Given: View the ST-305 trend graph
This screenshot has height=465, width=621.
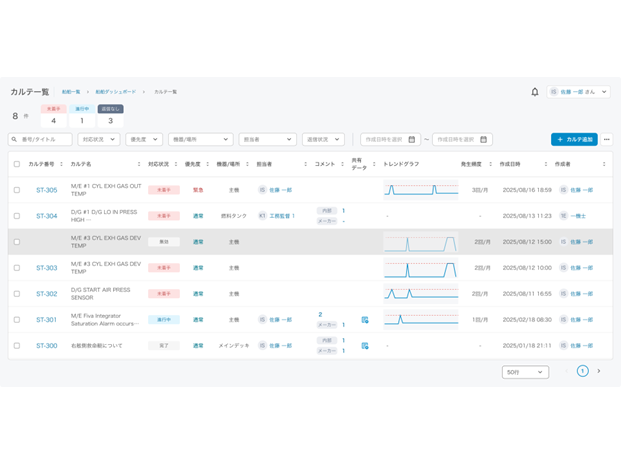Looking at the screenshot, I should (x=420, y=189).
